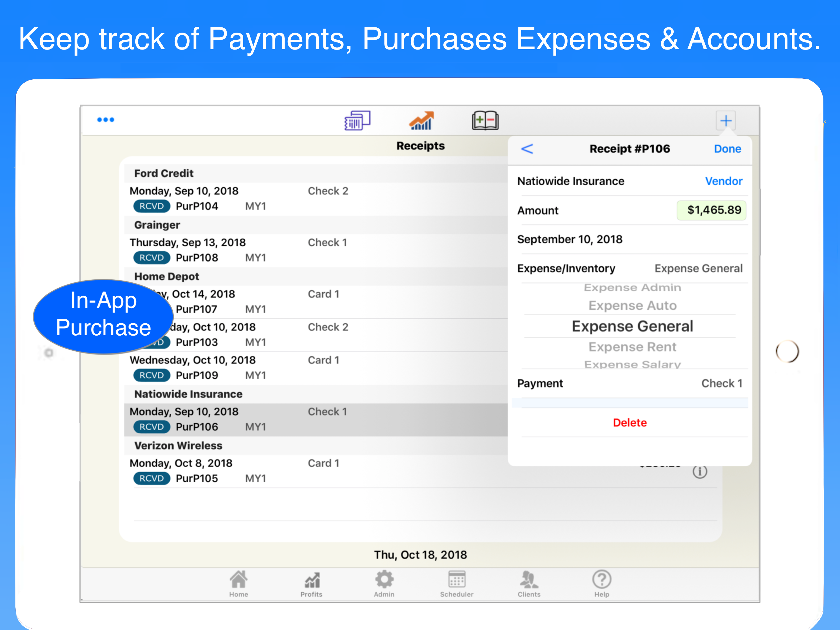
Task: Edit the $1,465.89 amount field
Action: 711,210
